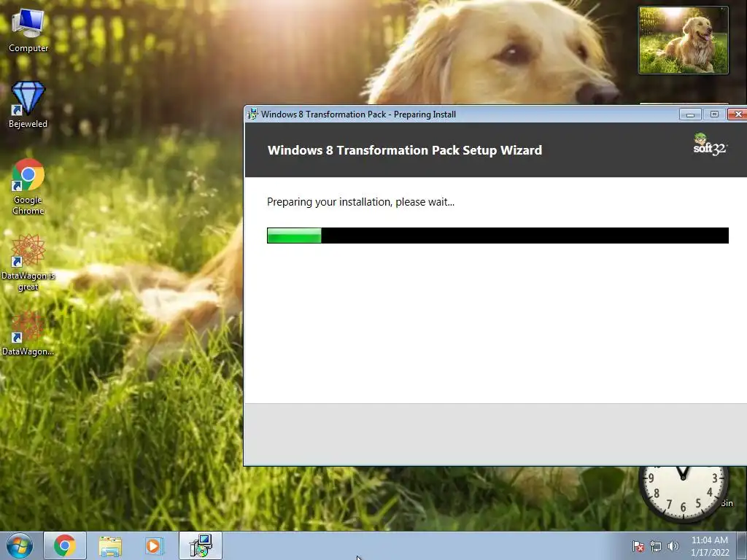Screen dimensions: 747x560
Task: Select the 'DataWagon...' desktop shortcut
Action: pyautogui.click(x=28, y=332)
